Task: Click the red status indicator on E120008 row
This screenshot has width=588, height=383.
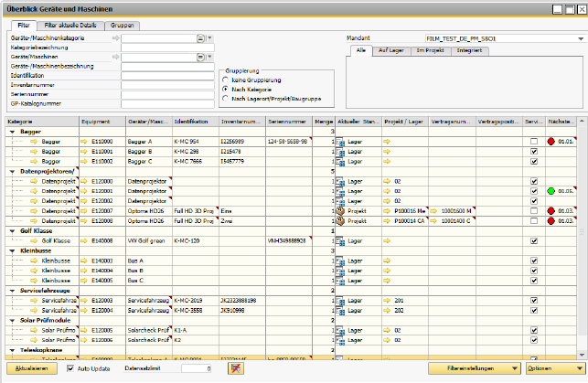Action: (x=551, y=221)
